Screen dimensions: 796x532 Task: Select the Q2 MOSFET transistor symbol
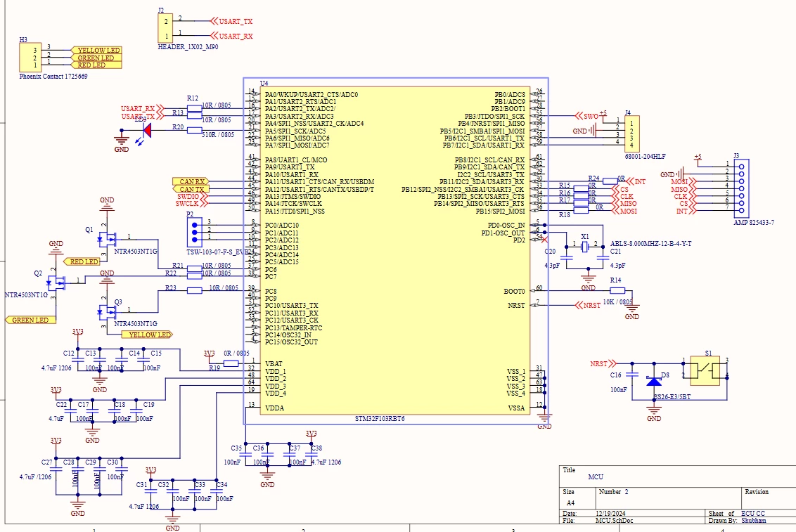(x=56, y=283)
